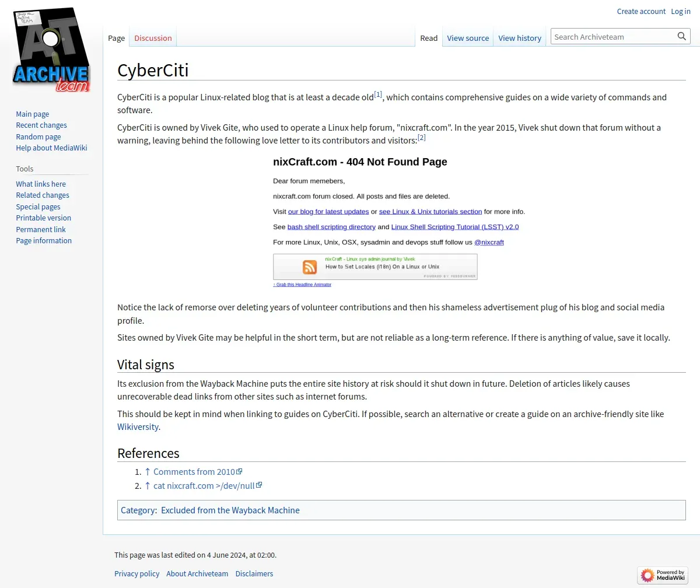This screenshot has height=588, width=700.
Task: Click the Powered by MediaWiki badge
Action: 663,575
